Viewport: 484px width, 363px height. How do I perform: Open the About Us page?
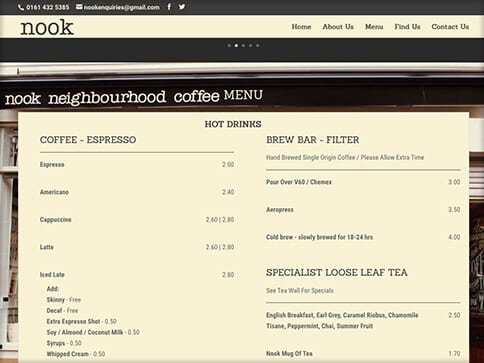pyautogui.click(x=338, y=27)
